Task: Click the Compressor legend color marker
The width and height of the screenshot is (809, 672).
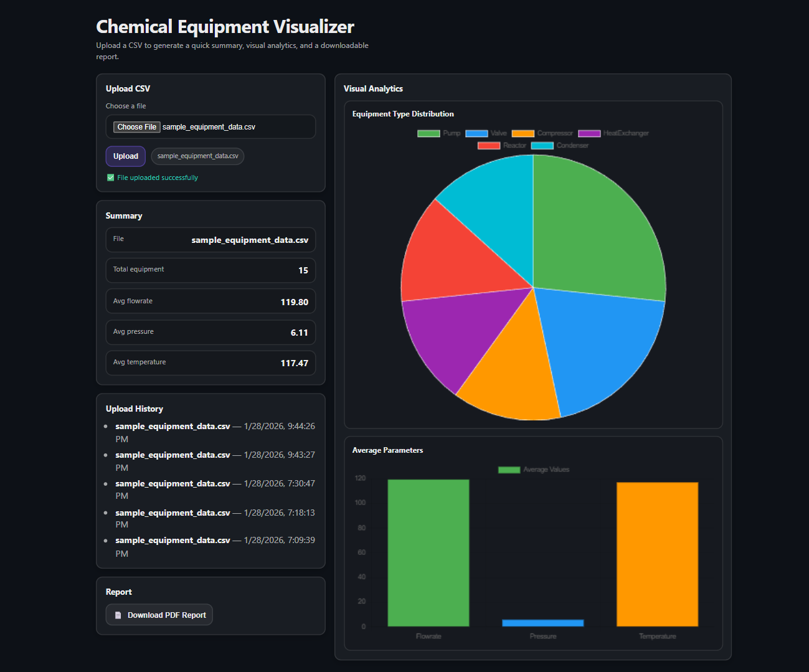Action: click(x=523, y=133)
